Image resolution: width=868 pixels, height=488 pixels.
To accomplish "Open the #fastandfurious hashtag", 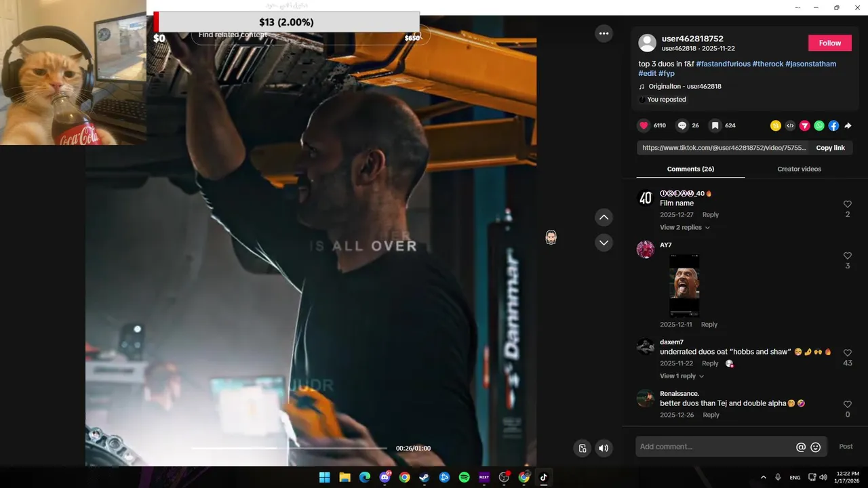I will [x=723, y=64].
